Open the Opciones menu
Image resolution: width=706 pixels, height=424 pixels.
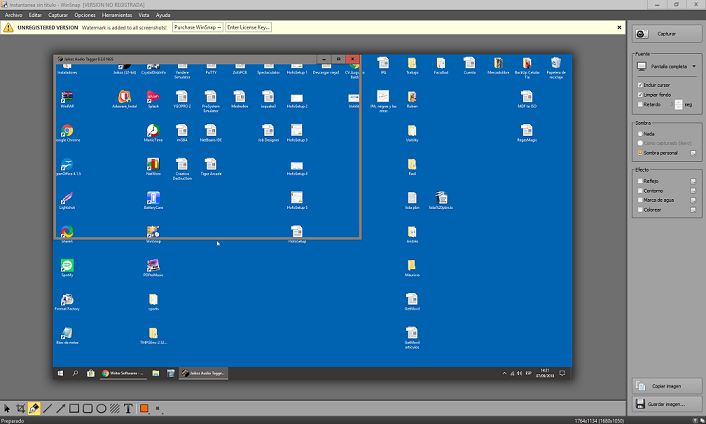85,15
